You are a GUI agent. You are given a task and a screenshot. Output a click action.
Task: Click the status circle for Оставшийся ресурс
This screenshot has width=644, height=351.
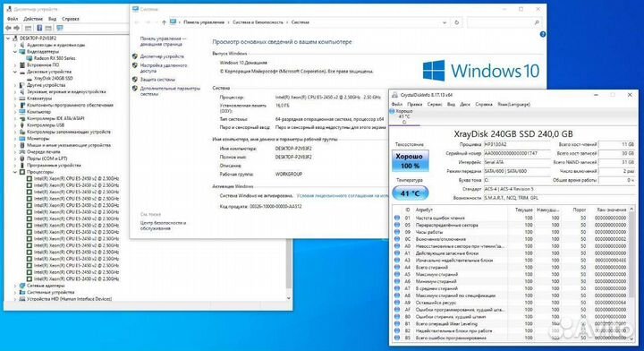[397, 303]
